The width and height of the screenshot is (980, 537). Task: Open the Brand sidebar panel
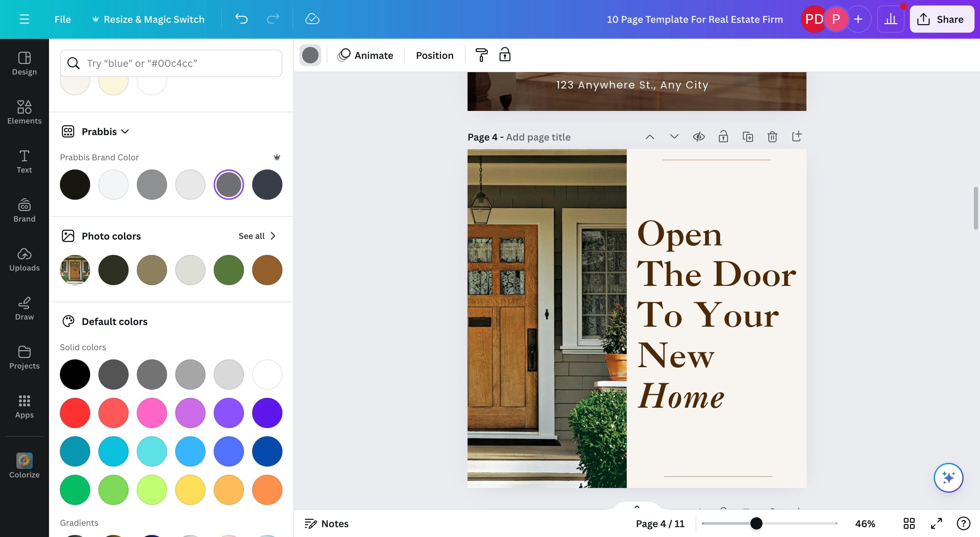[x=24, y=210]
